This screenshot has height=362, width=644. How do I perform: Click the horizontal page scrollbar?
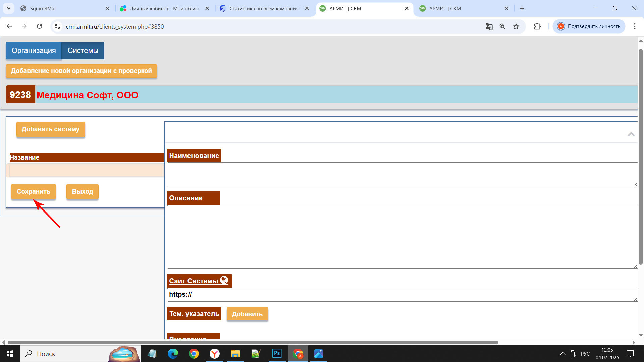253,342
